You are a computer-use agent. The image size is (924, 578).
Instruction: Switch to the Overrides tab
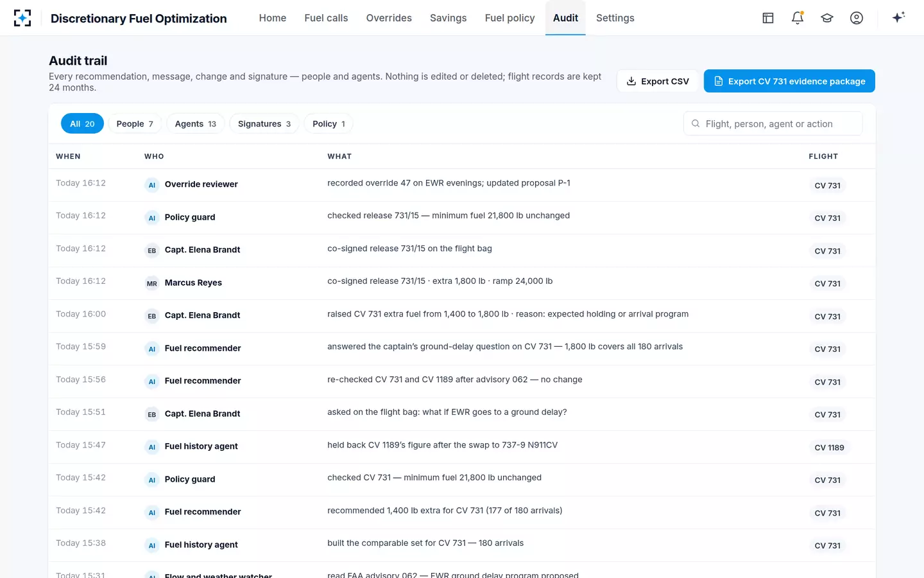(389, 18)
